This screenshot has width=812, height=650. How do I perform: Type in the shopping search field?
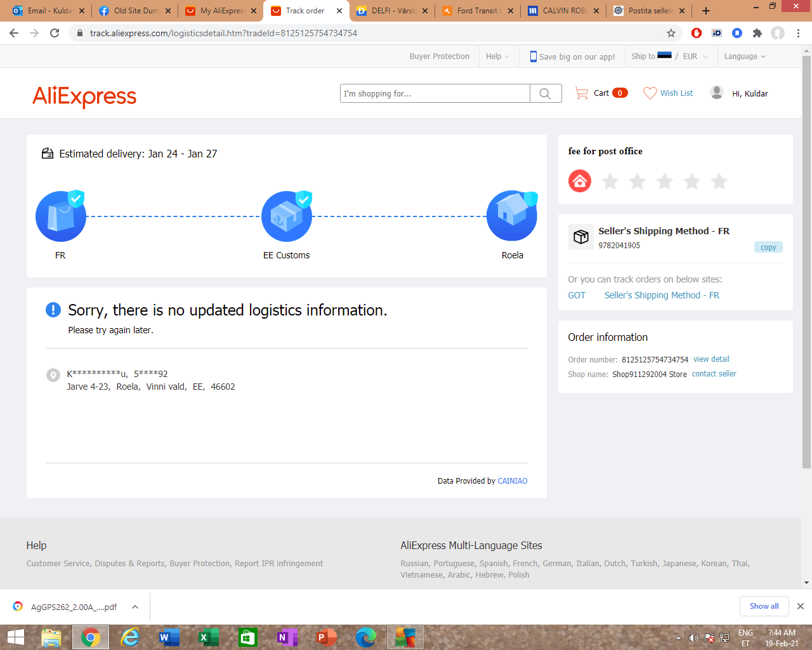point(435,93)
